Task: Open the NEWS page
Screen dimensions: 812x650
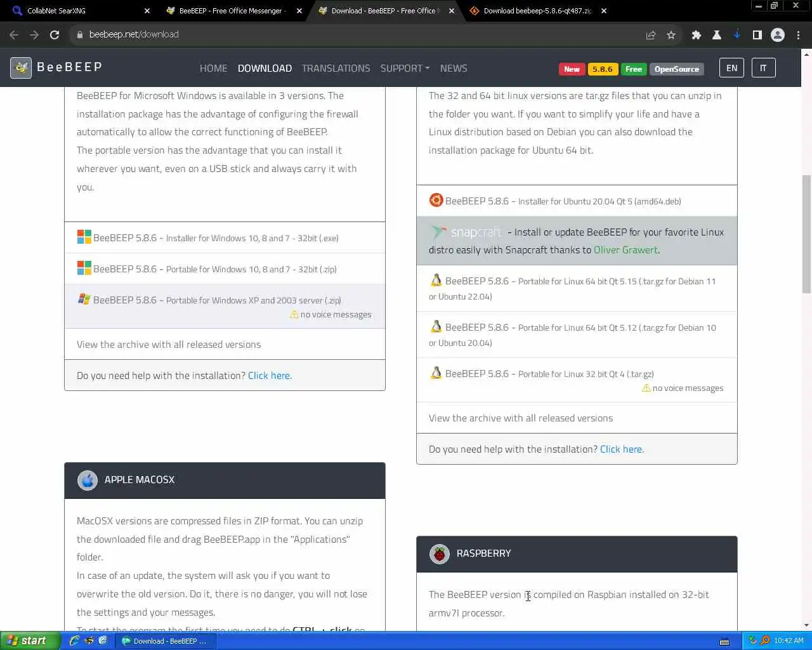Action: coord(454,68)
